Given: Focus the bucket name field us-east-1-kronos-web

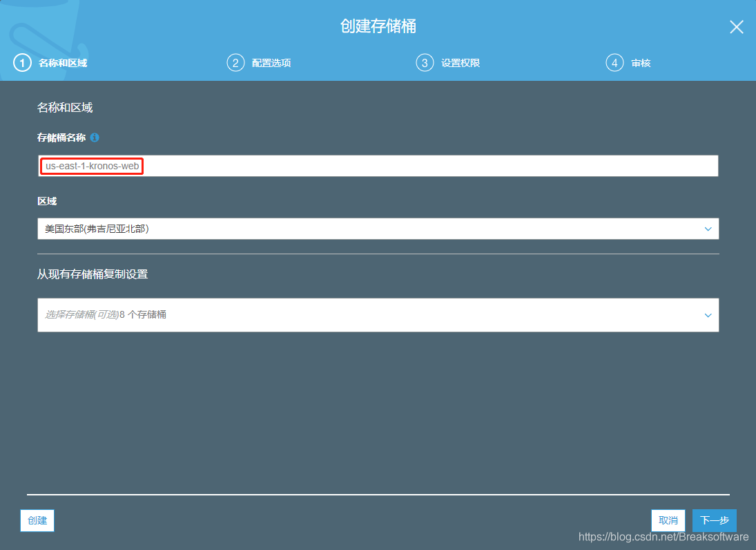Looking at the screenshot, I should (x=378, y=166).
